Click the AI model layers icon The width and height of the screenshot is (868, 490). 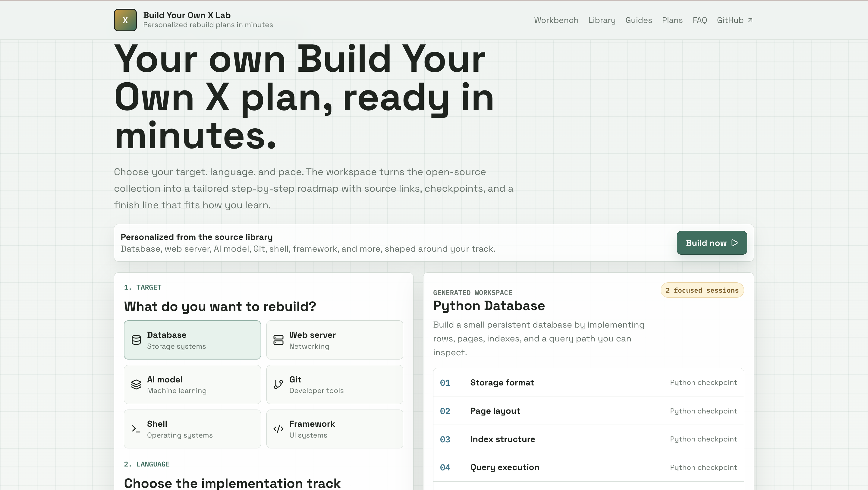(136, 385)
